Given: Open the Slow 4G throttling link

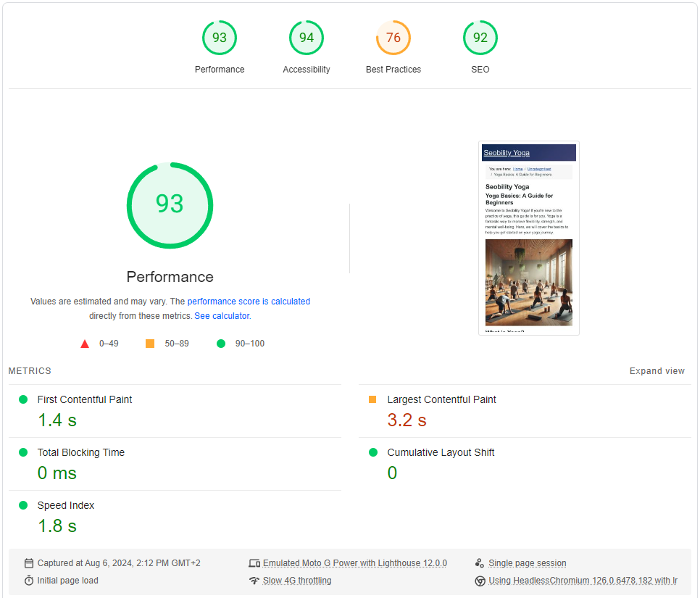Looking at the screenshot, I should pos(297,580).
